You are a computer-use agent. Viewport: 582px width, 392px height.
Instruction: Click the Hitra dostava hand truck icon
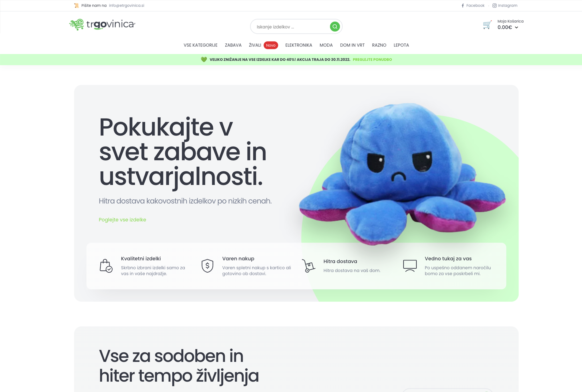click(308, 266)
